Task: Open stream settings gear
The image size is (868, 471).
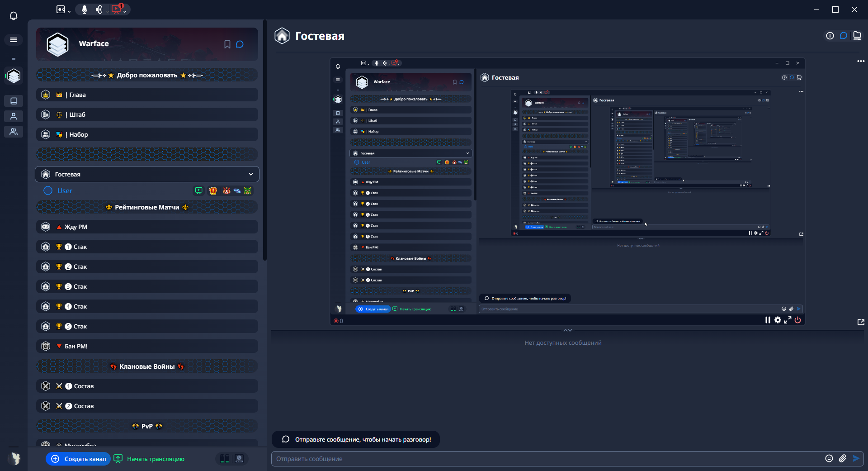Action: [778, 320]
